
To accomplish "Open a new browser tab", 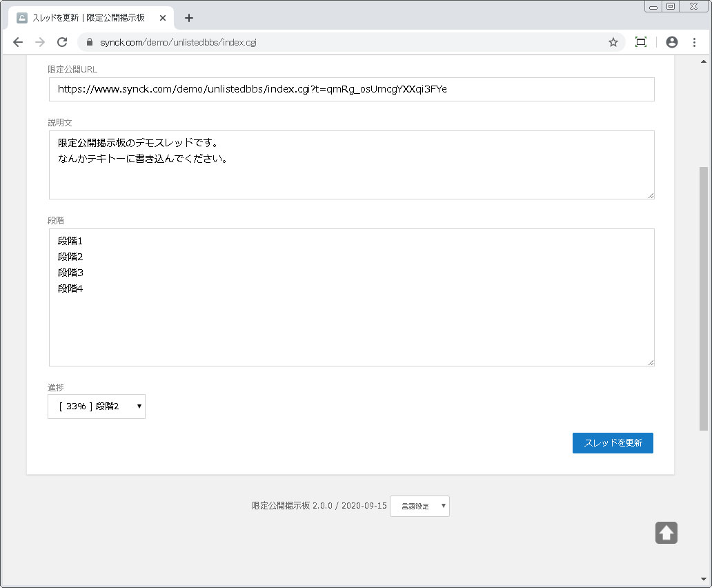I will [189, 18].
